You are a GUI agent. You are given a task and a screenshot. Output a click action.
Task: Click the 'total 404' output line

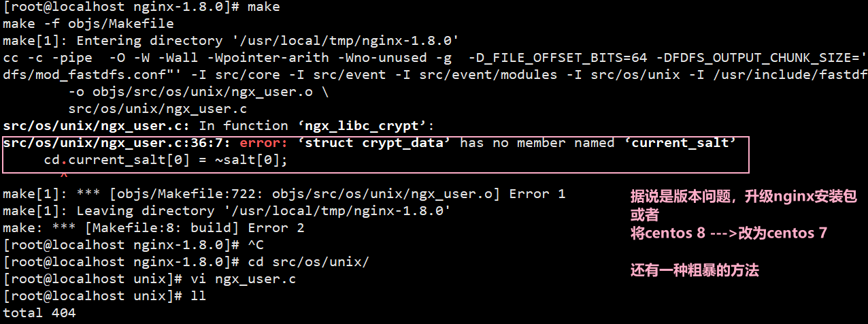coord(39,313)
